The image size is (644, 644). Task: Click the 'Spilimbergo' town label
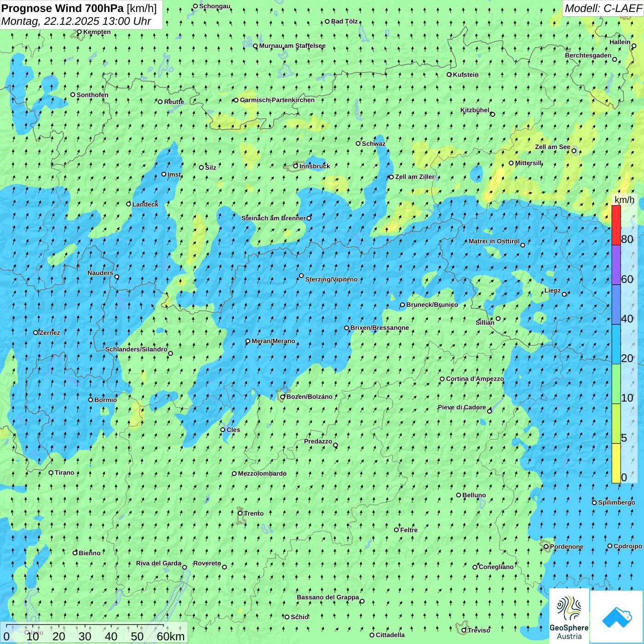coord(616,502)
